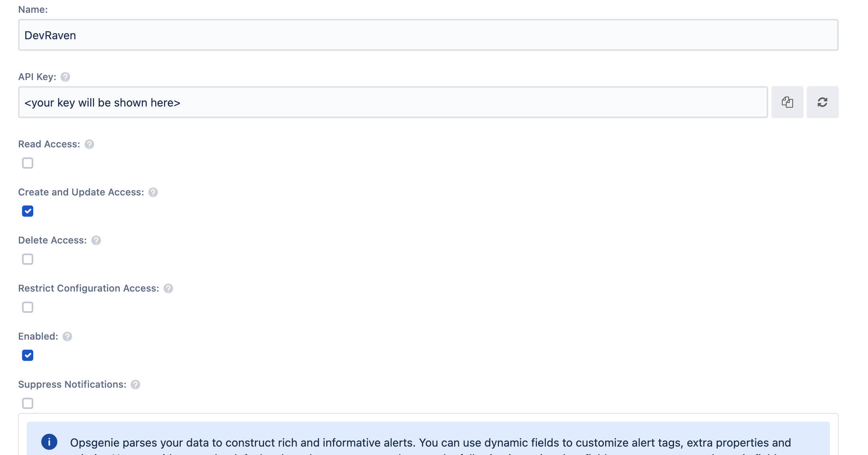Copy the API key to clipboard

[787, 102]
